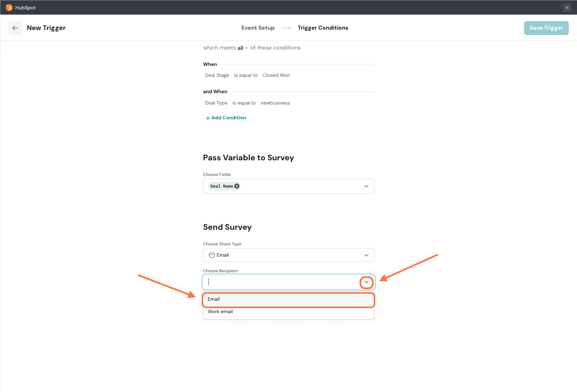
Task: Click the envelope icon in Share Type
Action: pos(212,255)
